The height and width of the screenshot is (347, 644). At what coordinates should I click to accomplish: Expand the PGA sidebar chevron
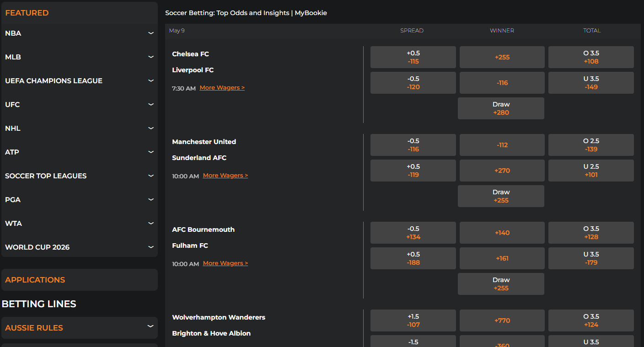point(150,200)
